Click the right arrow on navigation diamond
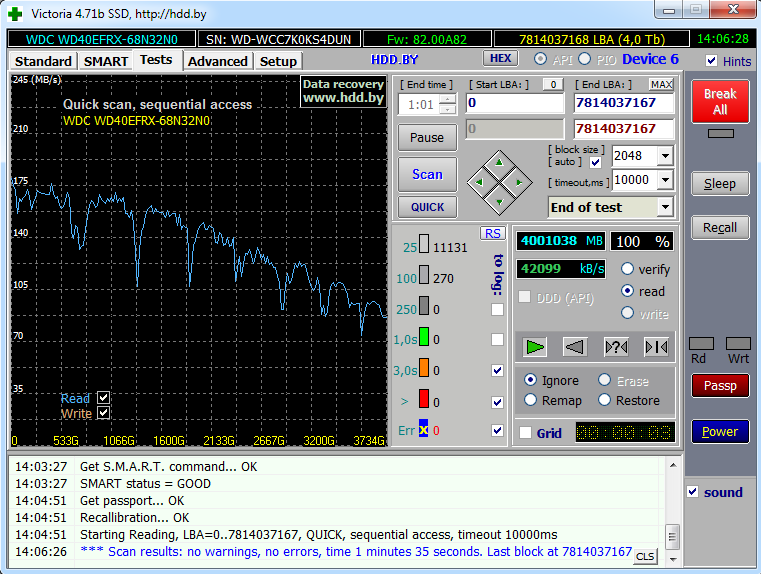The height and width of the screenshot is (574, 761). click(518, 182)
